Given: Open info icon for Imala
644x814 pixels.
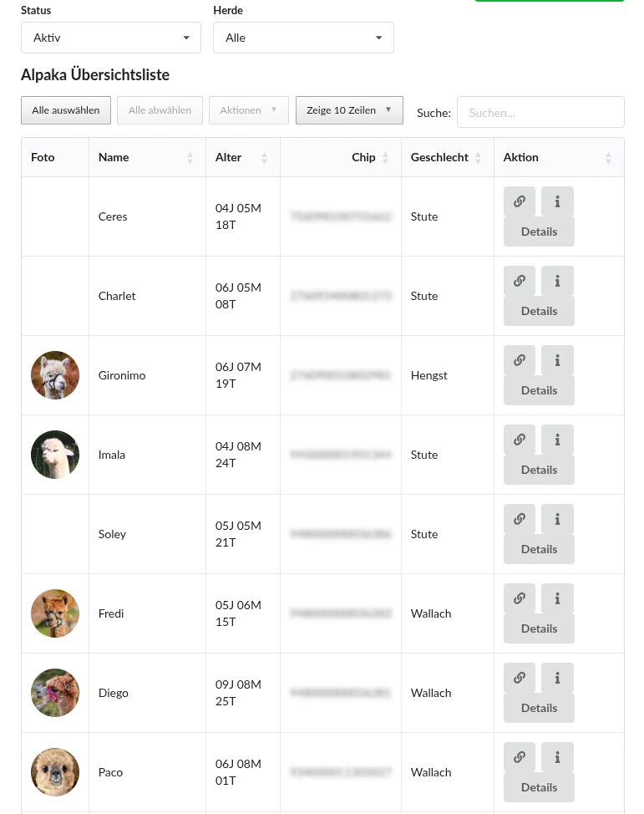Looking at the screenshot, I should (557, 440).
